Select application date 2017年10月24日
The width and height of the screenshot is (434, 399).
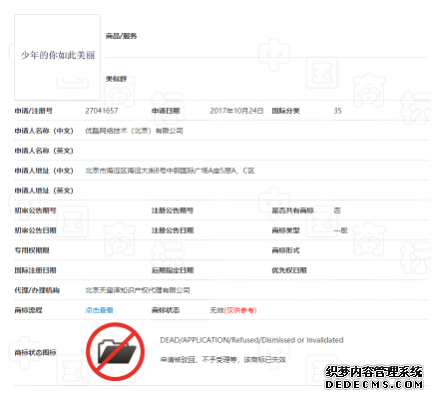point(237,111)
